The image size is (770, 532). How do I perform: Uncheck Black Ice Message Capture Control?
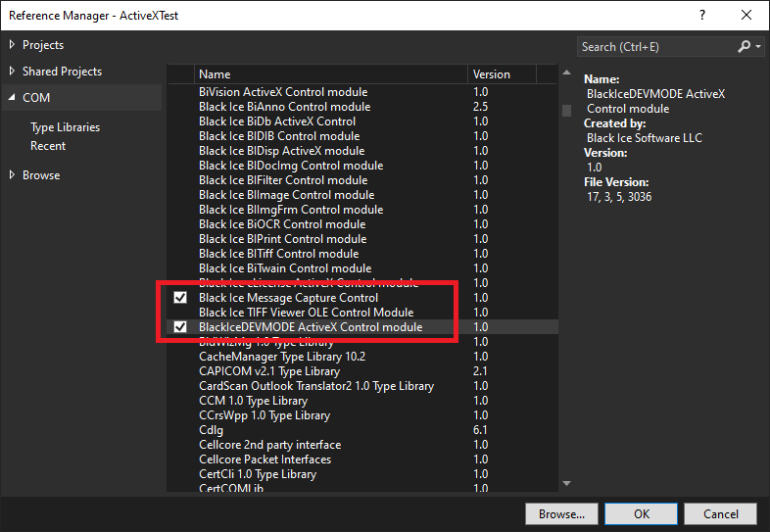point(180,298)
